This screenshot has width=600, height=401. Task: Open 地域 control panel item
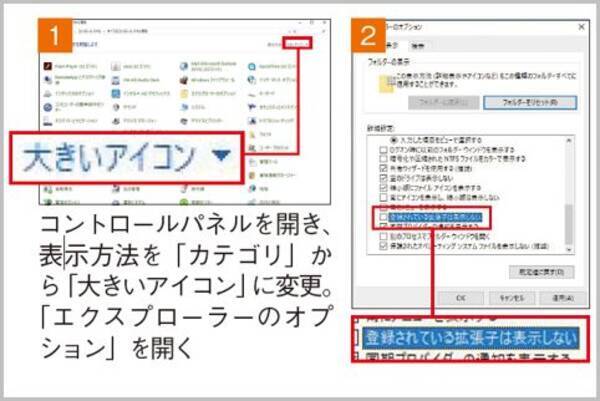click(x=259, y=189)
